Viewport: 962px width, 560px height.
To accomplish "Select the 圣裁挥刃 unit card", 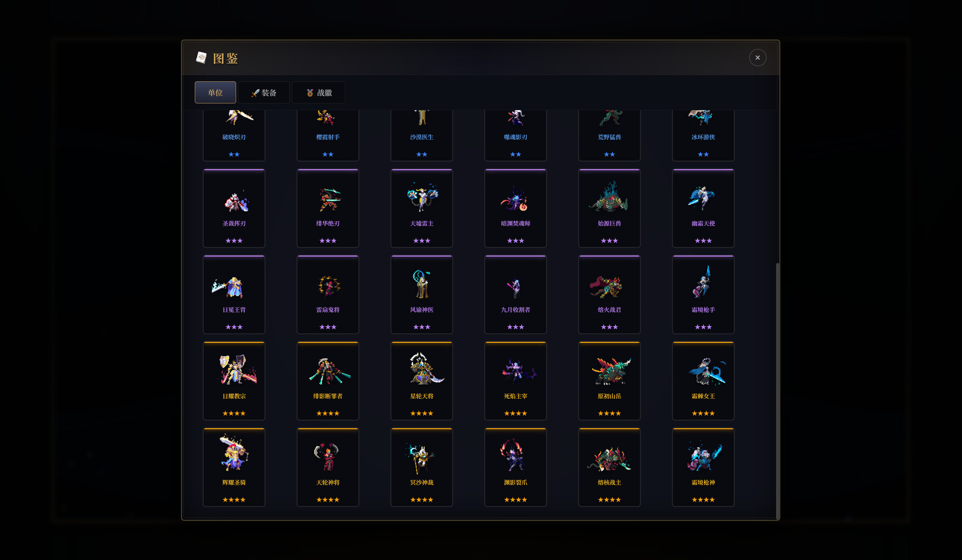I will 234,208.
